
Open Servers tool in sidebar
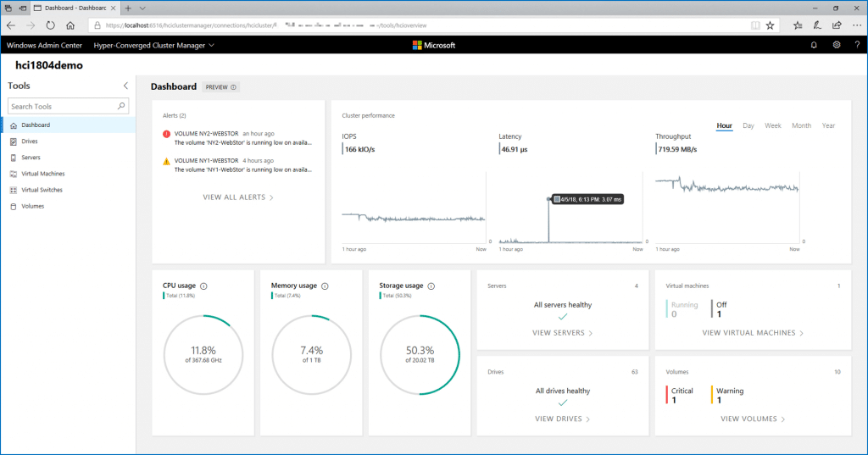point(70,158)
